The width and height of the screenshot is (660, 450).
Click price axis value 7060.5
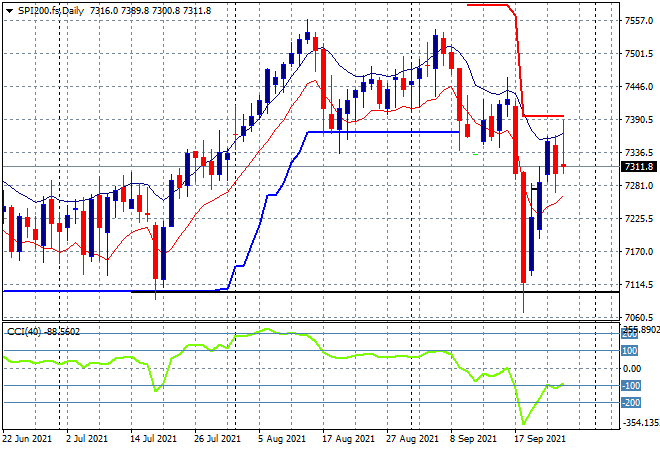639,318
